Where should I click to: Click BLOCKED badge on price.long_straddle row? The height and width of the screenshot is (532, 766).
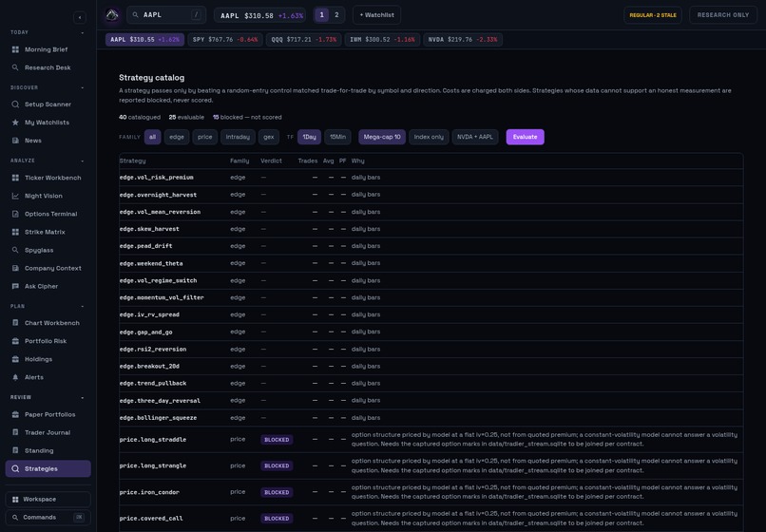point(277,440)
